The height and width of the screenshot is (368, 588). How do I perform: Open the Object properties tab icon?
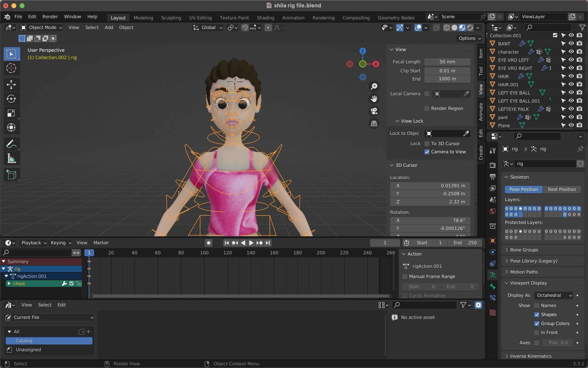tap(492, 241)
